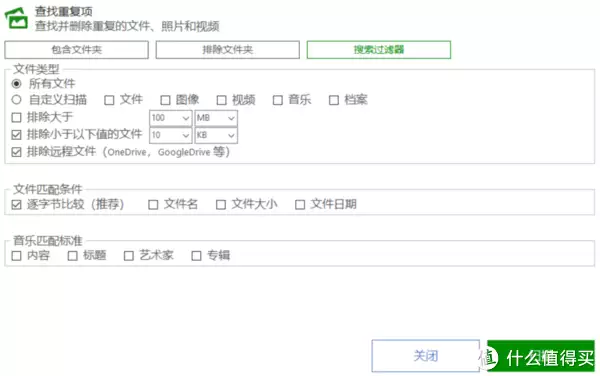Screen dimensions: 600x376
Task: Click the green duplicate finder logo icon
Action: point(16,18)
